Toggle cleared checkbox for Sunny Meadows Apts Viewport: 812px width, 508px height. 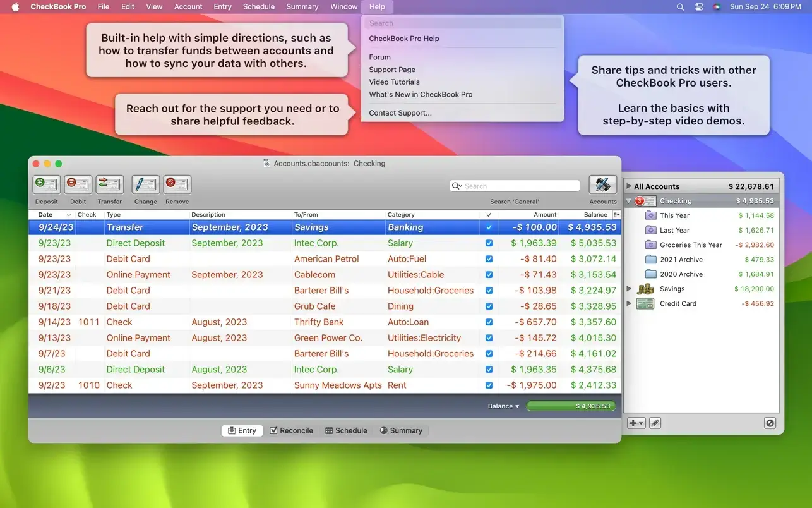(x=489, y=385)
